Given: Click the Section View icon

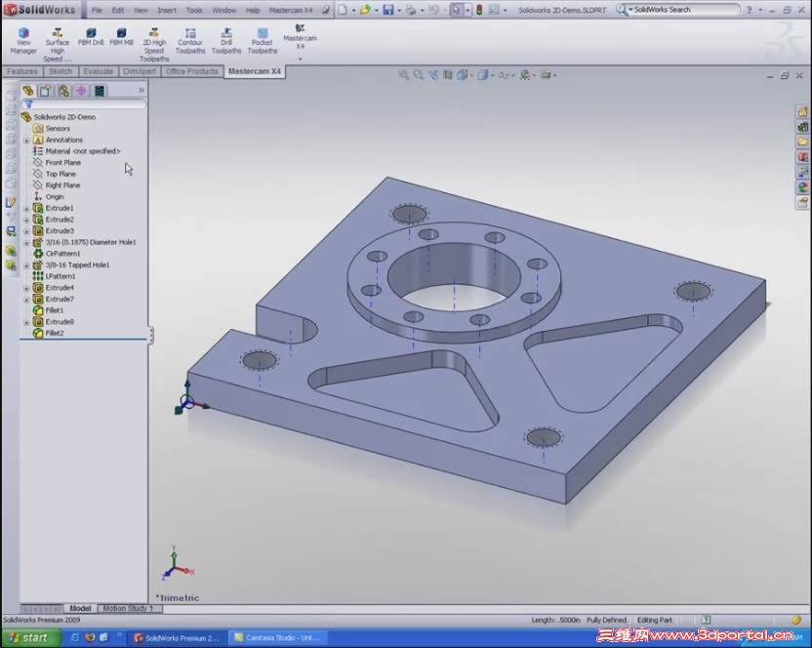Looking at the screenshot, I should click(x=447, y=75).
